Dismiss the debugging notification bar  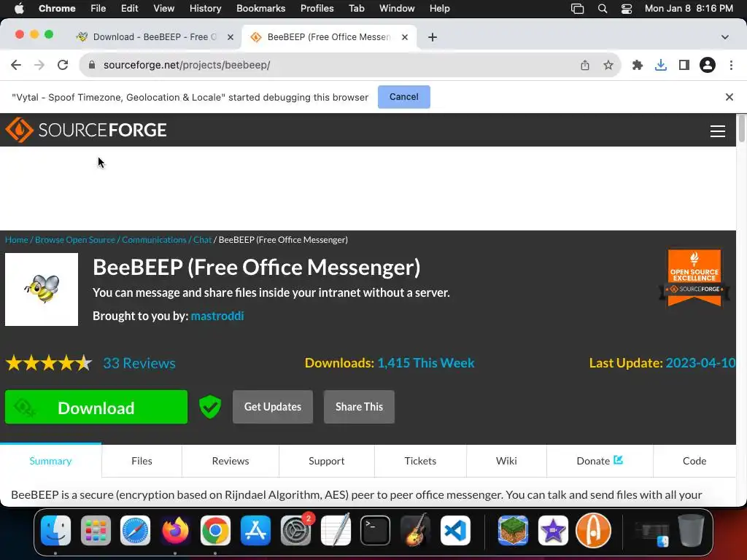click(729, 97)
